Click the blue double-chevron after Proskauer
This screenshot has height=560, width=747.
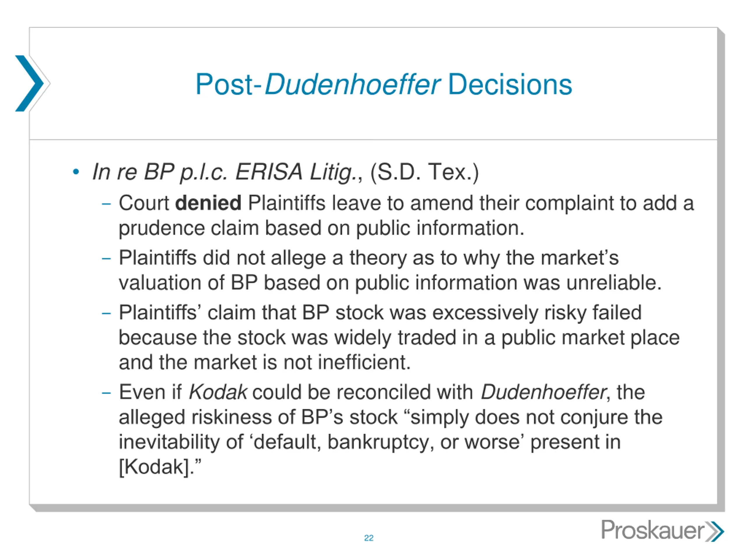715,532
